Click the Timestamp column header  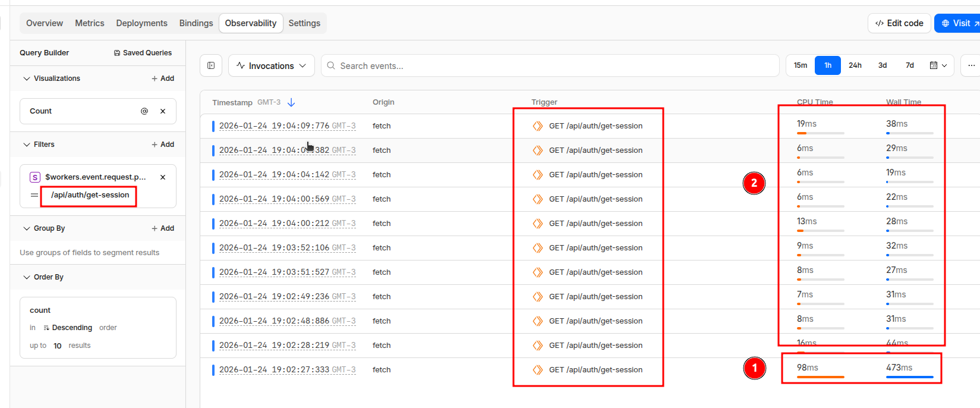[x=232, y=102]
